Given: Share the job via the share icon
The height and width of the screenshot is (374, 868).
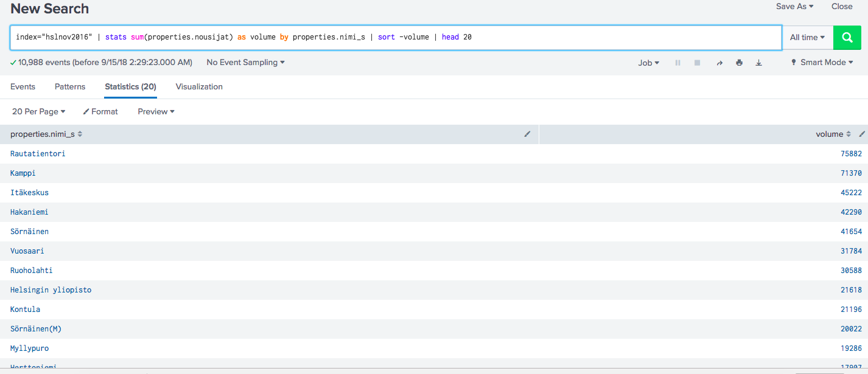Looking at the screenshot, I should pyautogui.click(x=719, y=62).
